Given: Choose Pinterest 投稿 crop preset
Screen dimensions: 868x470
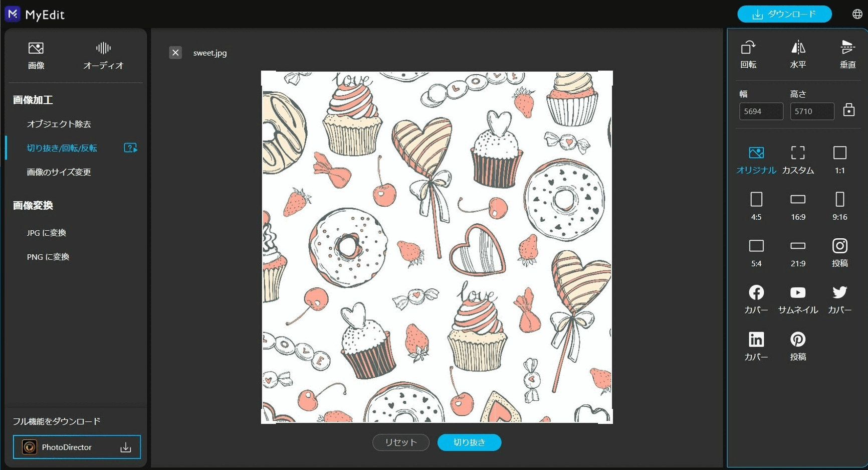Looking at the screenshot, I should [798, 347].
